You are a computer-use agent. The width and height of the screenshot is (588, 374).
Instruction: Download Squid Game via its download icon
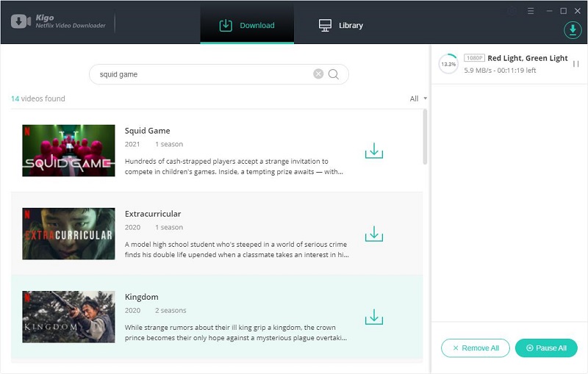click(374, 151)
